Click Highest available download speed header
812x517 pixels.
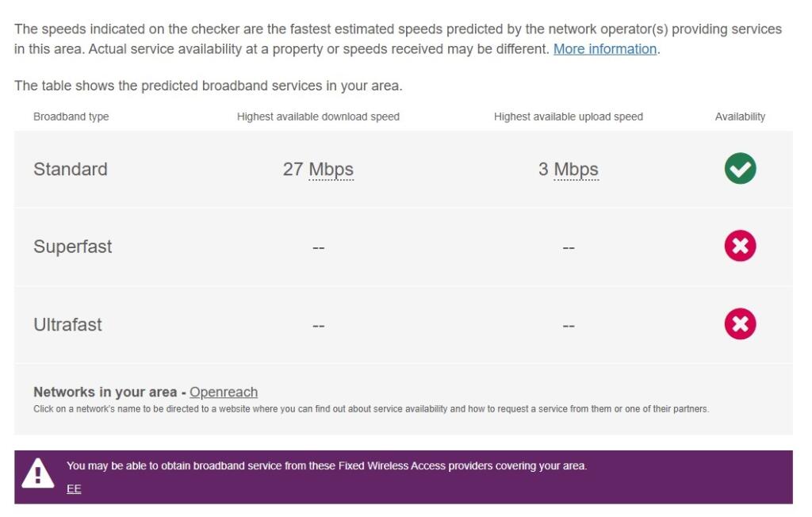(x=318, y=117)
